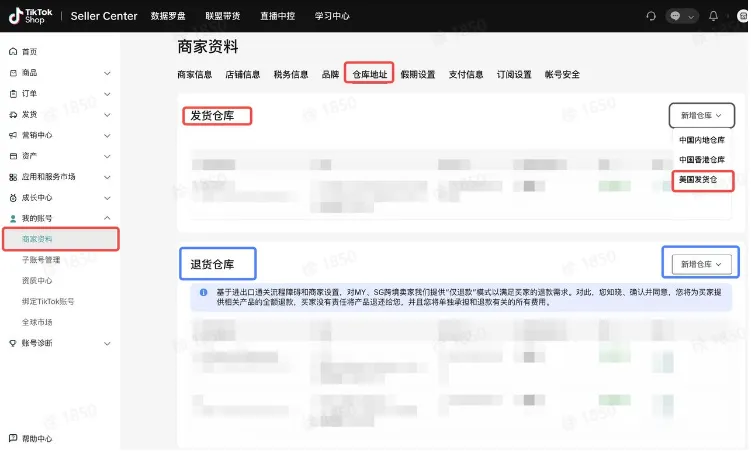Switch to the 支付信息 tab
Screen dimensions: 751x453
point(466,75)
